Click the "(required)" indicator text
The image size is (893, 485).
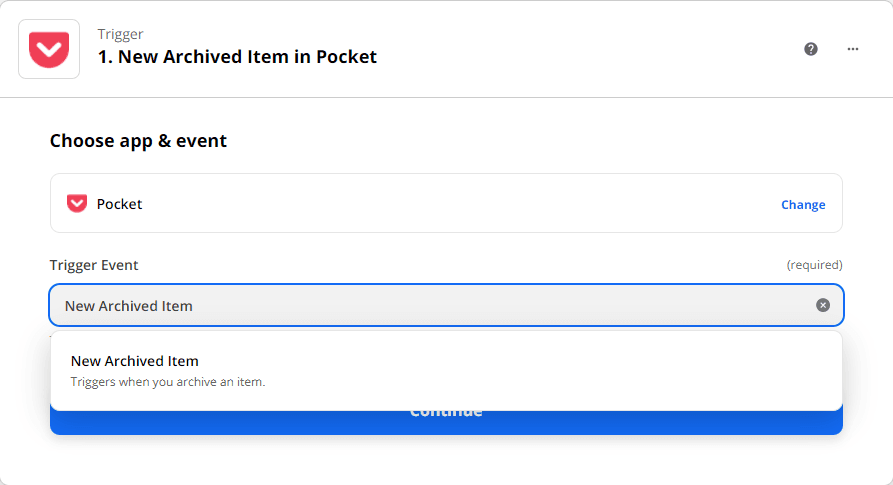coord(814,265)
